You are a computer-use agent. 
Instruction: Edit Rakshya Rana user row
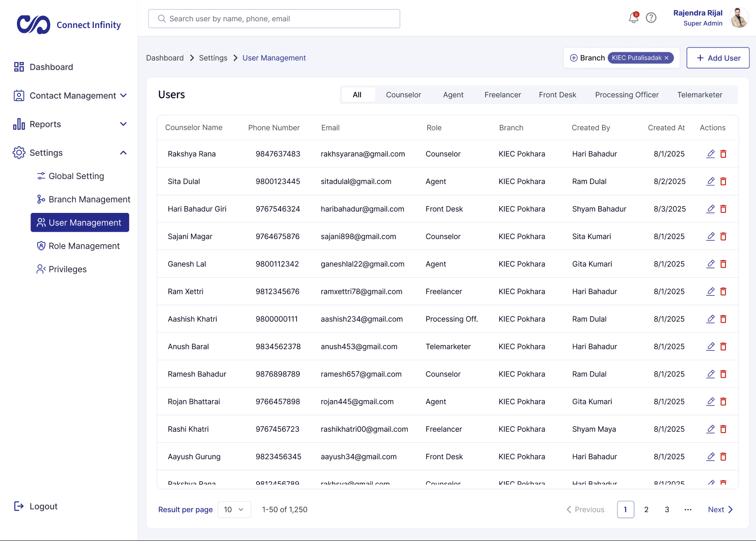pyautogui.click(x=711, y=154)
